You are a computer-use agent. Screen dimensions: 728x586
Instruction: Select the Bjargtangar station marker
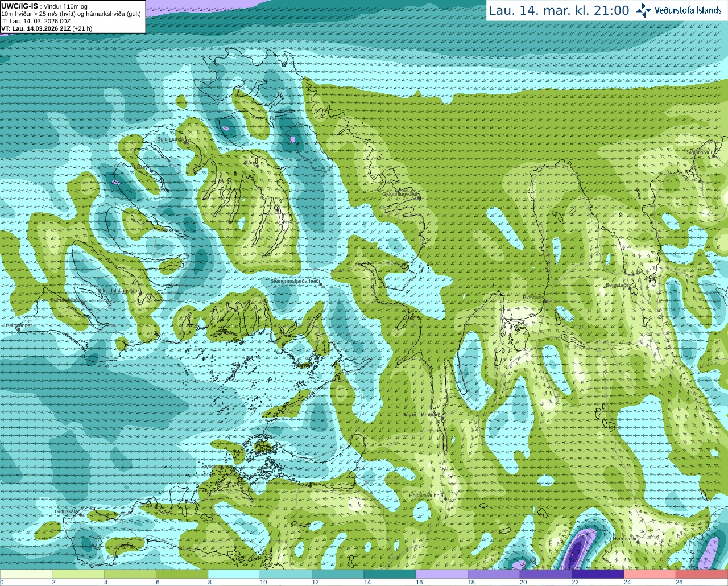[19, 330]
